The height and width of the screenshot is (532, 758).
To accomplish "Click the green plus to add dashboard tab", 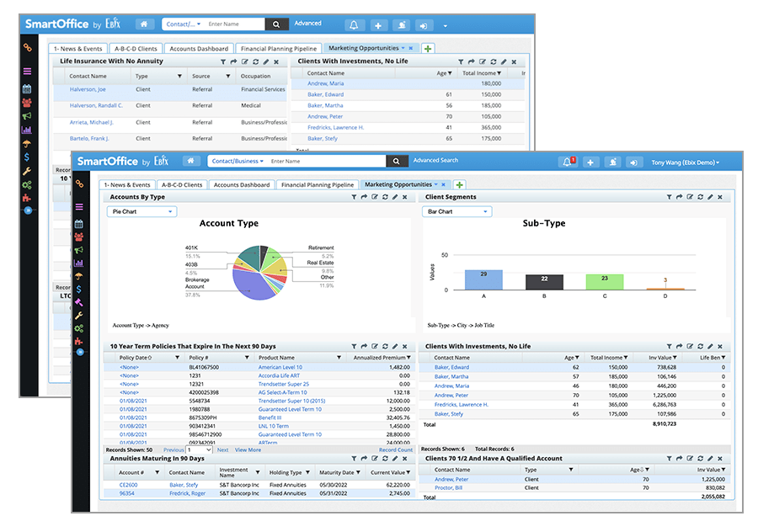I will coord(459,184).
